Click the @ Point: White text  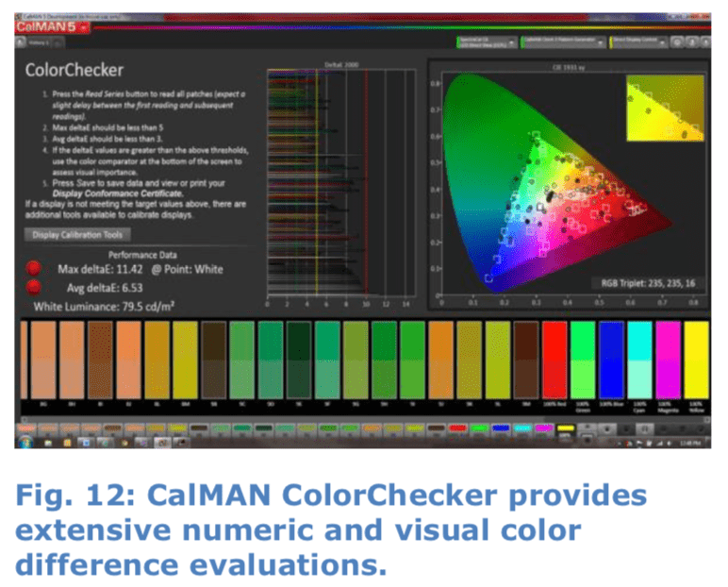187,269
